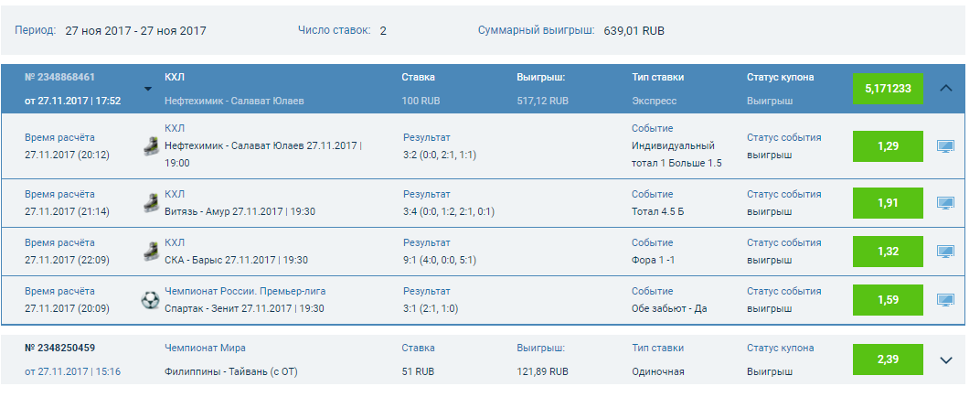Collapse coupon 2348868461 with the up chevron
The image size is (980, 397).
[946, 89]
